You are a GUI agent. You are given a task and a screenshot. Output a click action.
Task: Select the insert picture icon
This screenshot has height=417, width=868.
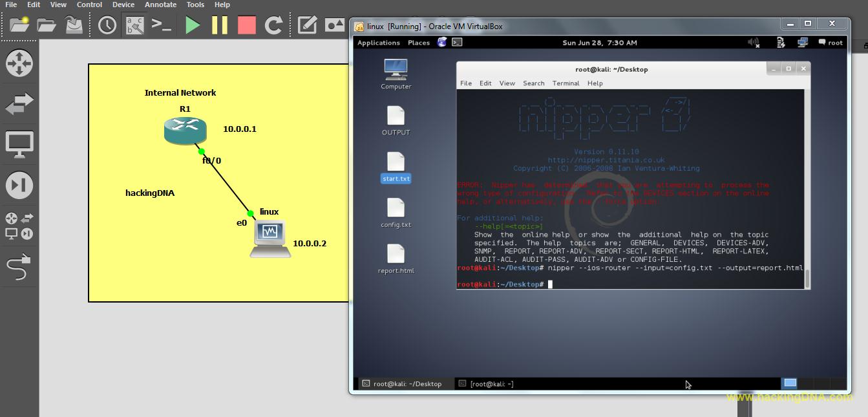333,25
